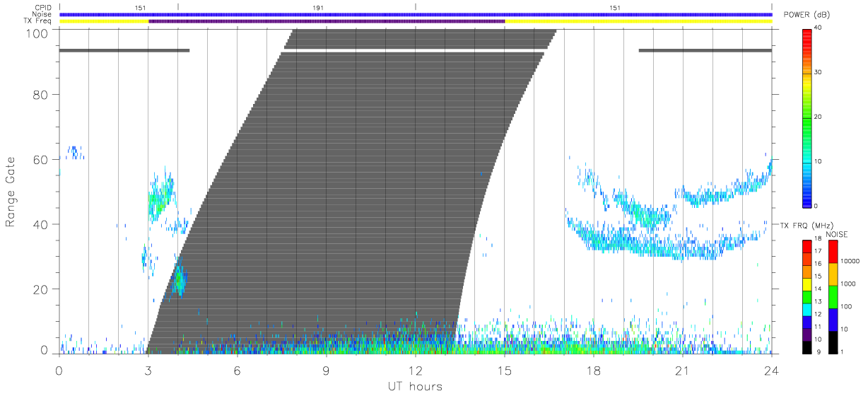This screenshot has width=868, height=401.
Task: Click the purple segment of the TX Freq bar
Action: (327, 21)
